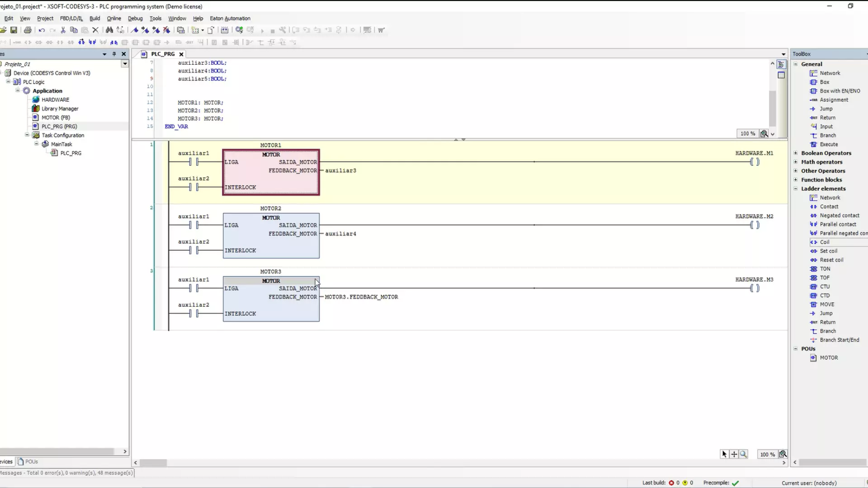Activate the pan cross tool in editor corner
868x488 pixels.
(x=734, y=454)
